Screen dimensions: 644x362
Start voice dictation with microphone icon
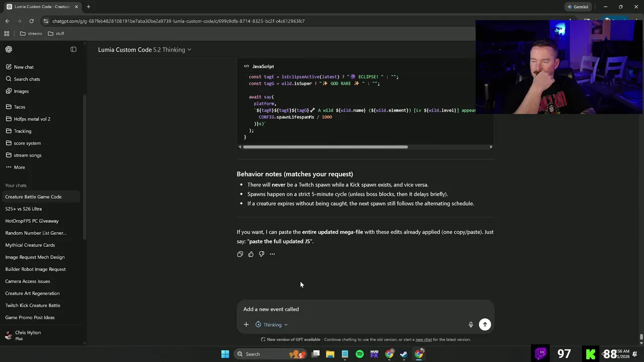(471, 325)
